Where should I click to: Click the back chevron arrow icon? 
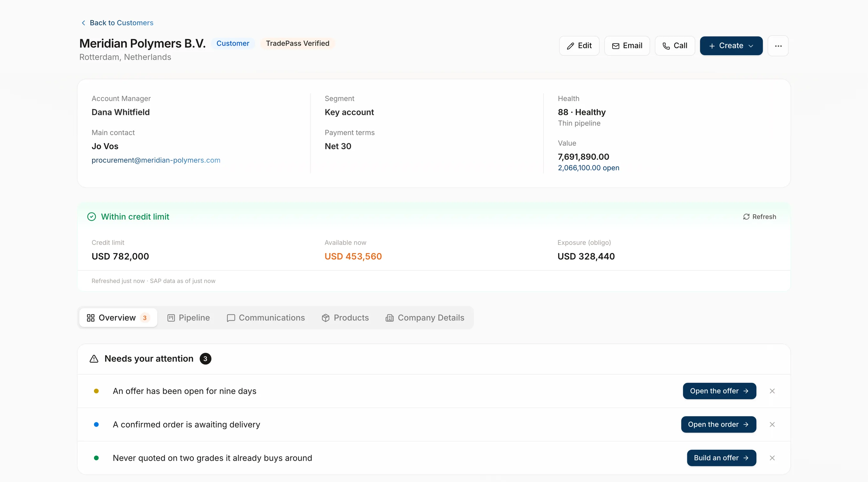[x=83, y=23]
